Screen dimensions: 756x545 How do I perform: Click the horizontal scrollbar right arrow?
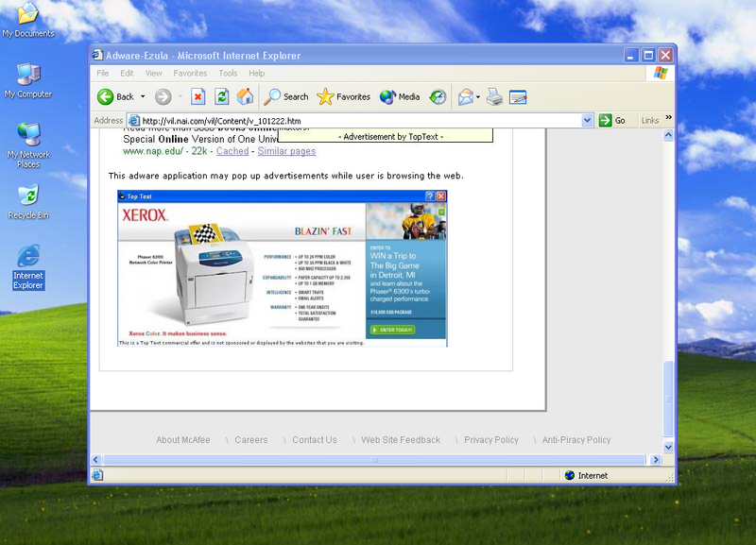pyautogui.click(x=655, y=460)
